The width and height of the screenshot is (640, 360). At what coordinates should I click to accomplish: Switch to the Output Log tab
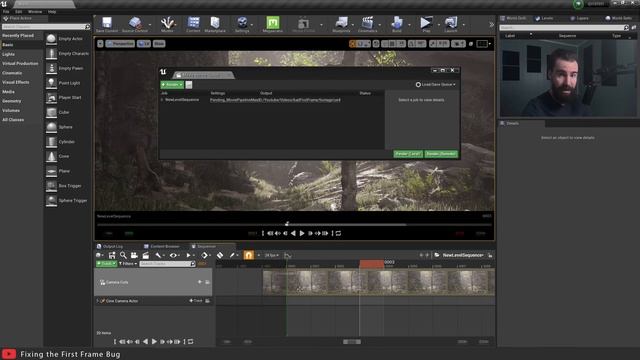pyautogui.click(x=110, y=246)
